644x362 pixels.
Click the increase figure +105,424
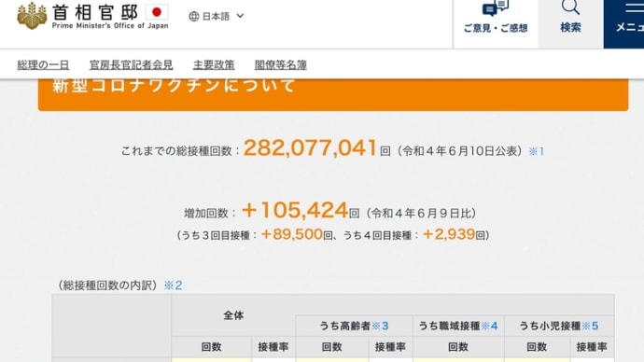295,210
